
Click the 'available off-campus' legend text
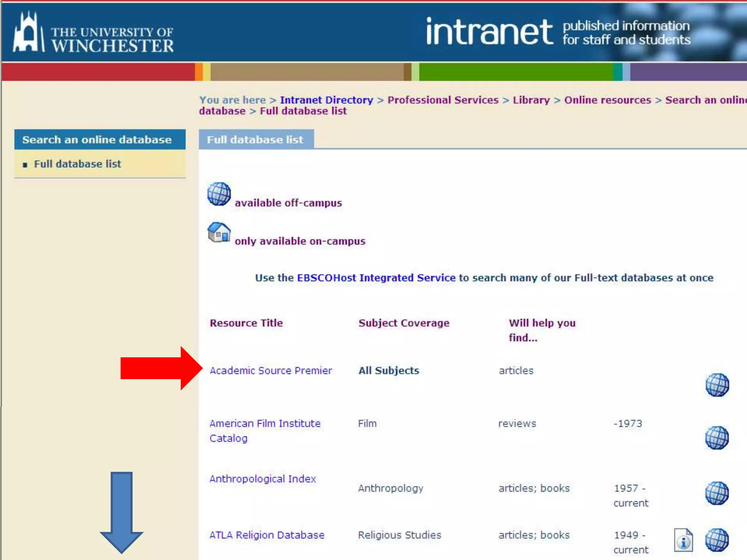(288, 203)
